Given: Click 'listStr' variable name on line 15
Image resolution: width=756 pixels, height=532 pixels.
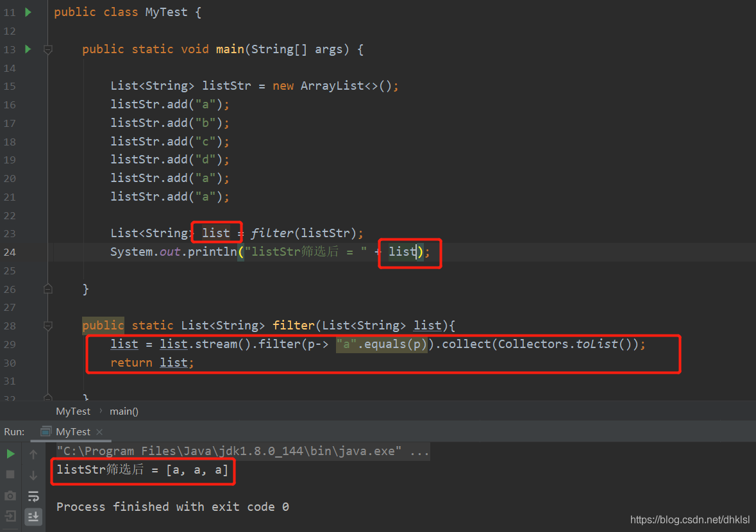Looking at the screenshot, I should (226, 86).
